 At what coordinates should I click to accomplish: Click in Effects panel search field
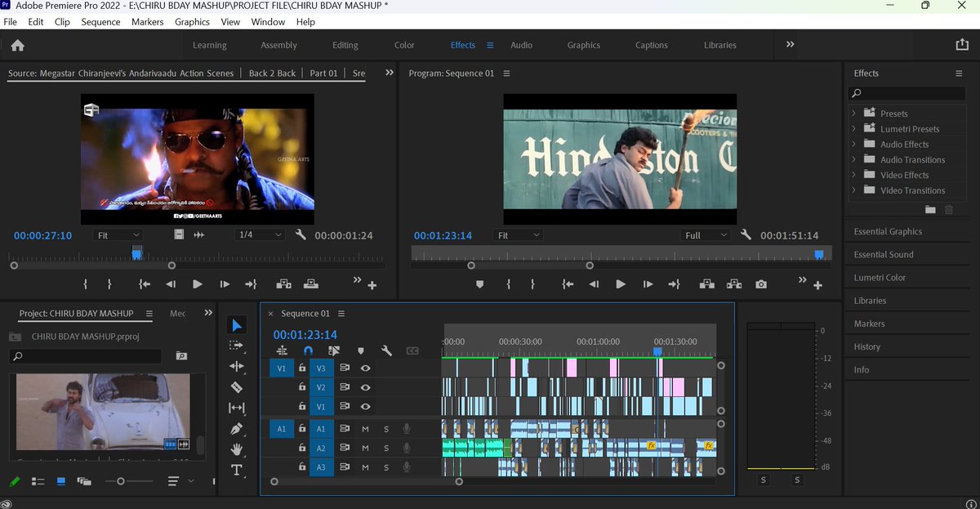click(x=907, y=94)
